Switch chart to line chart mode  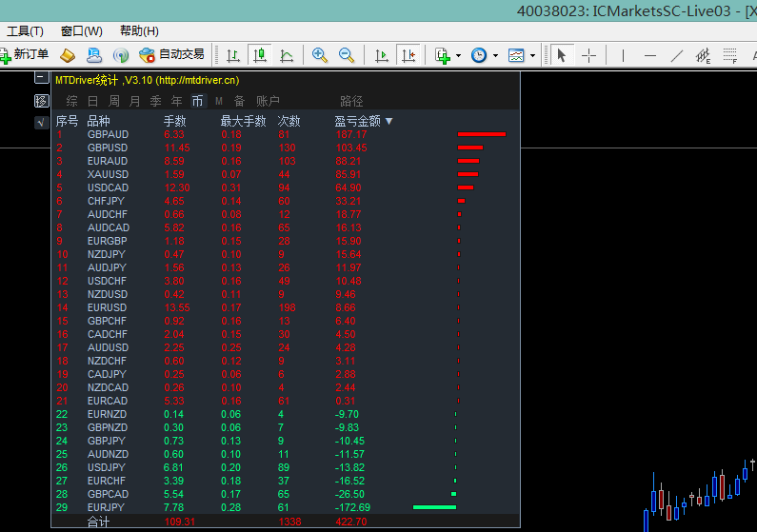(x=287, y=55)
